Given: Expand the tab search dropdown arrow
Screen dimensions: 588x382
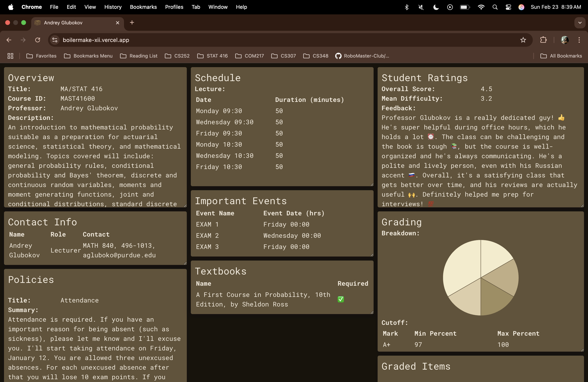Looking at the screenshot, I should (x=580, y=23).
